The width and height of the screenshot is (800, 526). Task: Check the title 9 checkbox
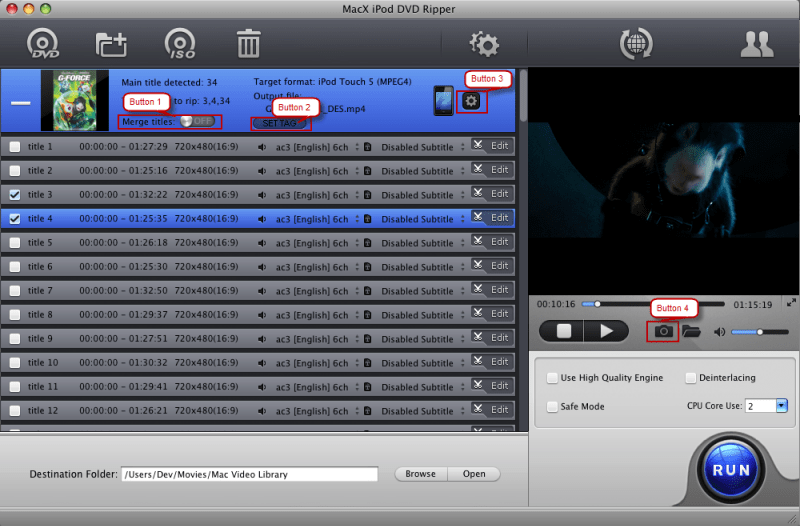[15, 339]
